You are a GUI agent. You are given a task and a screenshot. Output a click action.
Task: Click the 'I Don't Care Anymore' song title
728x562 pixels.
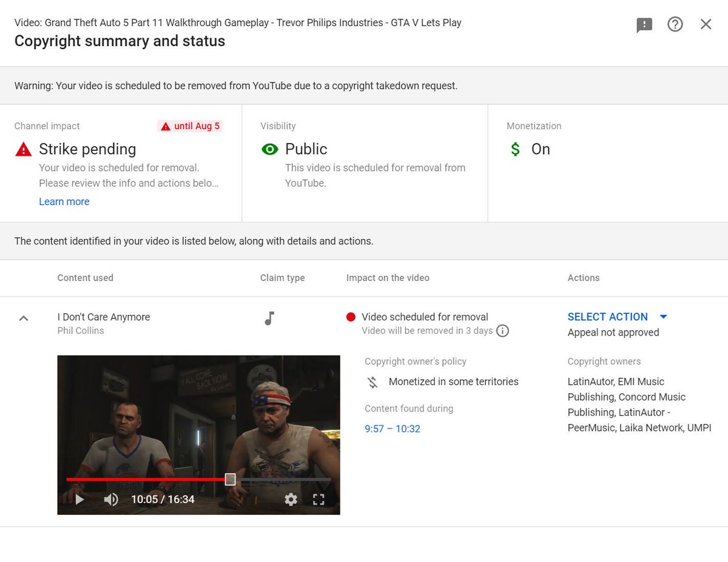coord(104,317)
